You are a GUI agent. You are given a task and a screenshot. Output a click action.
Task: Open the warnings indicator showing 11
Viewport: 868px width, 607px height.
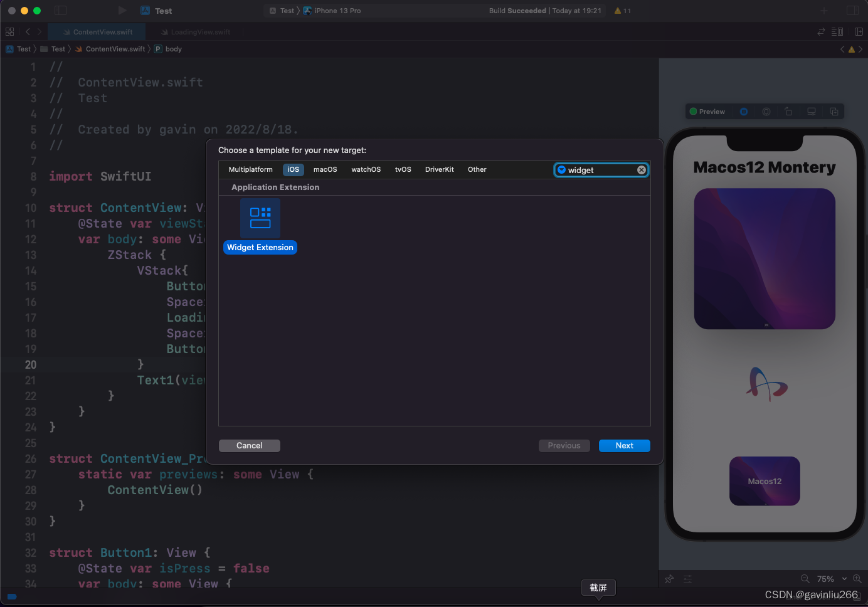coord(623,11)
